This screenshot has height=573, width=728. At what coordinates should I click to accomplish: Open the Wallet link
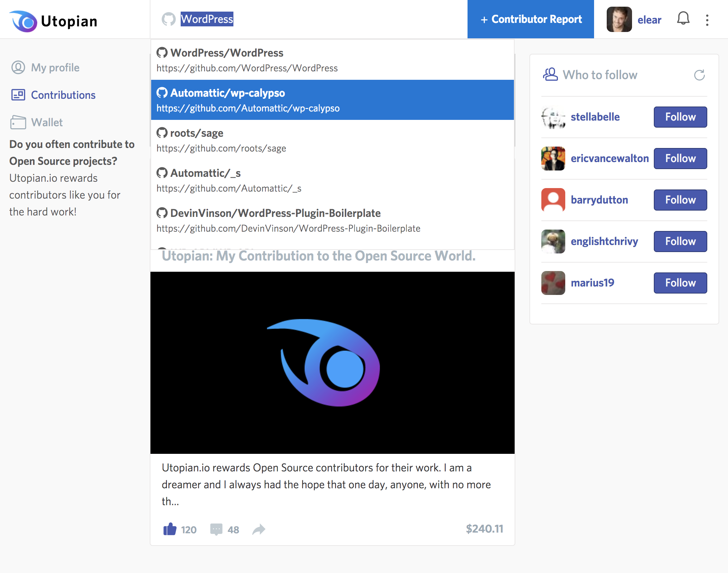pos(47,122)
